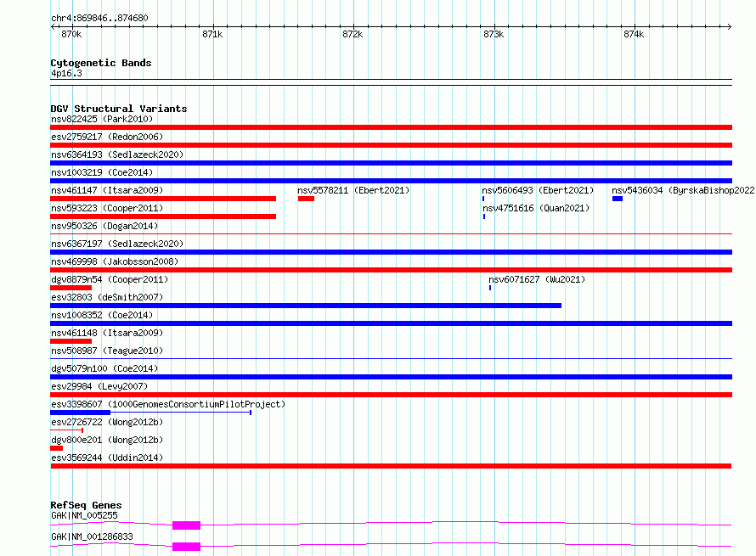Click the esv32803 (deSmith2007) label

click(x=107, y=297)
